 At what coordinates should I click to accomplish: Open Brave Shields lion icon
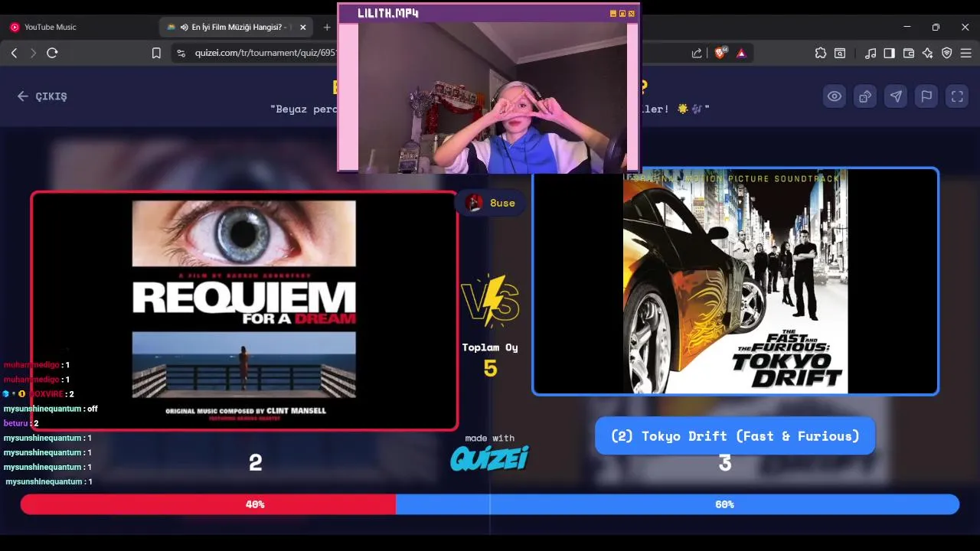point(720,53)
